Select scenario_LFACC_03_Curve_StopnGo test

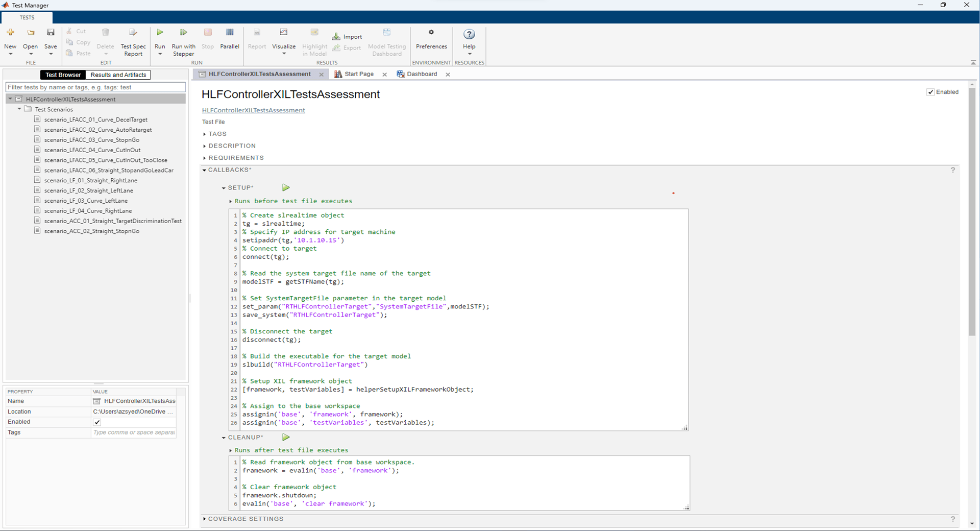[91, 140]
